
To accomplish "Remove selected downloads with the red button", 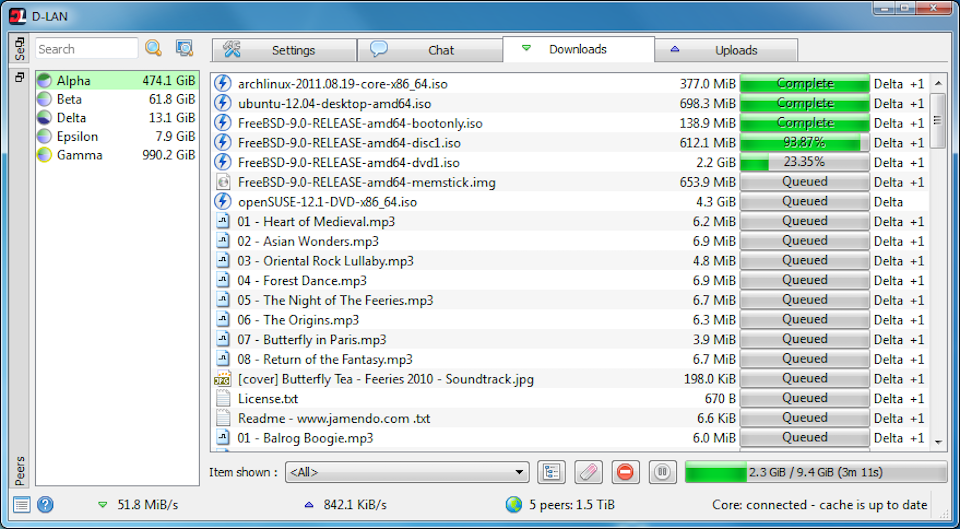I will (626, 472).
